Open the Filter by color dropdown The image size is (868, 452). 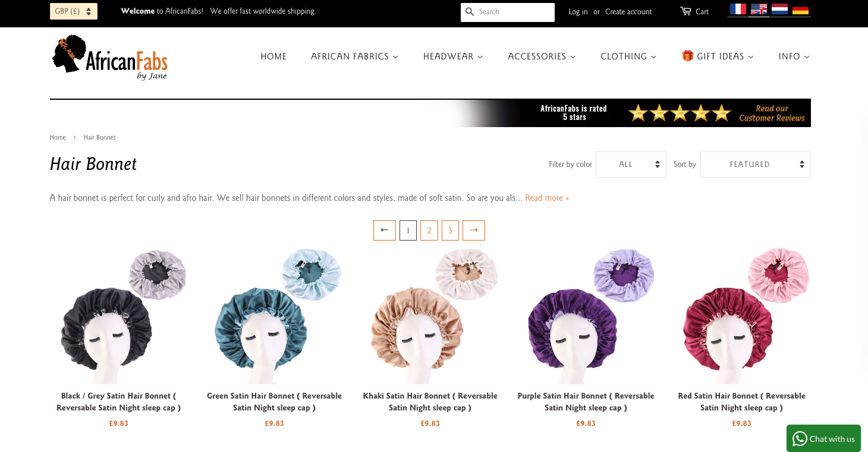[x=631, y=165]
